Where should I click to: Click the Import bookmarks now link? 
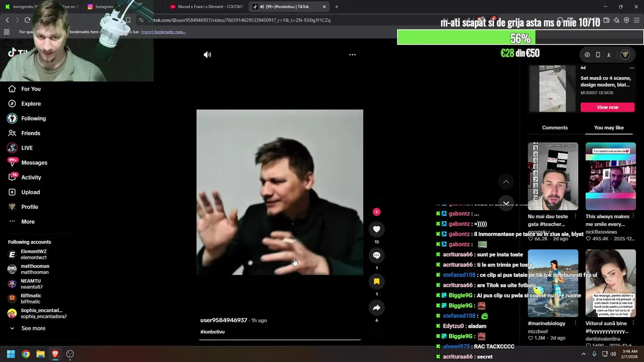(163, 32)
